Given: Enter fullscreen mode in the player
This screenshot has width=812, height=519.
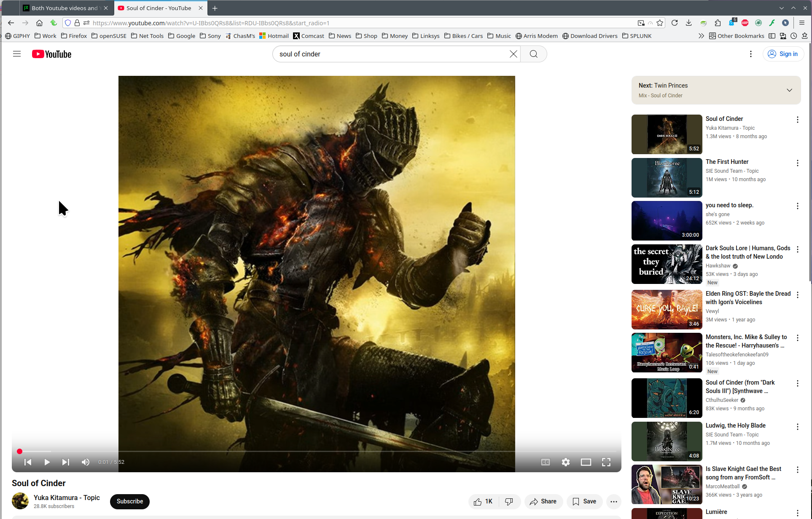Looking at the screenshot, I should point(606,462).
